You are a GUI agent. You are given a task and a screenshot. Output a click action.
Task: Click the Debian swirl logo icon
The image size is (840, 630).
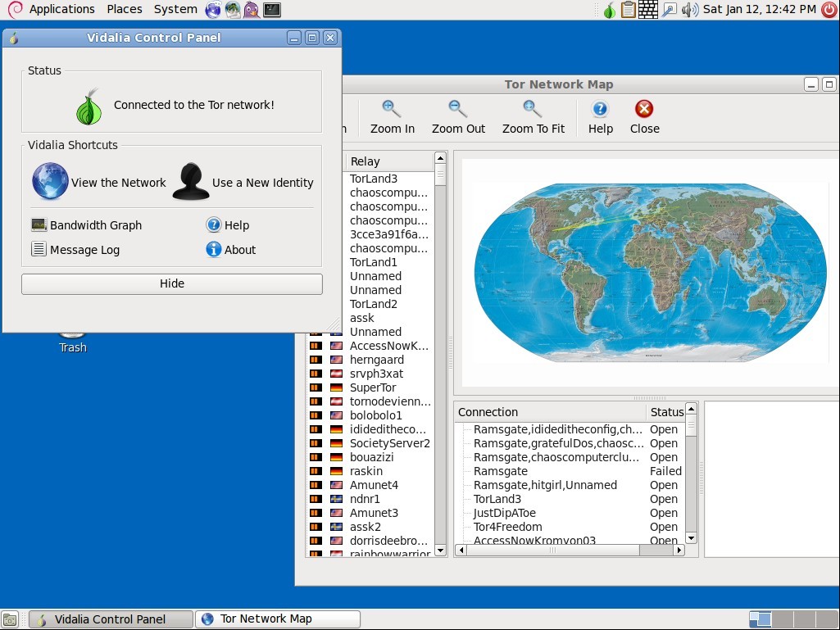(x=15, y=9)
